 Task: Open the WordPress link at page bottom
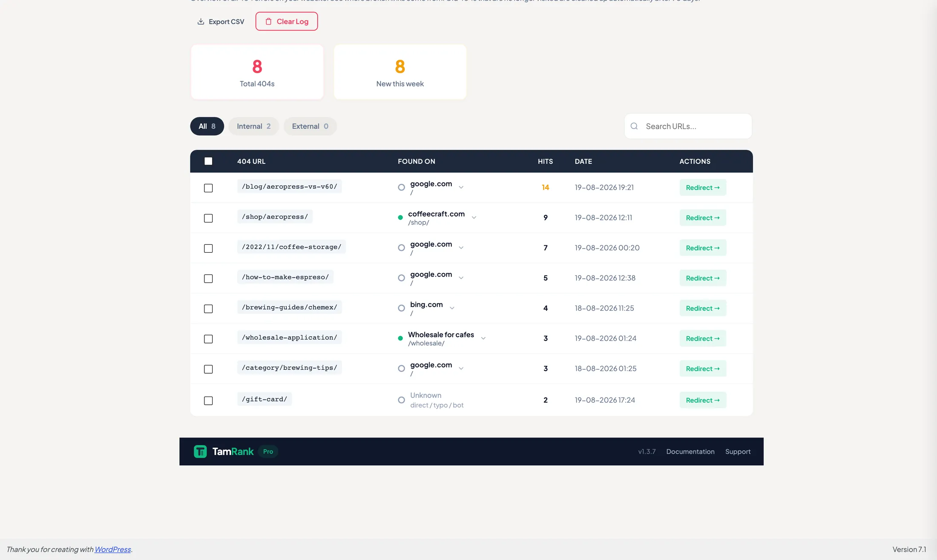point(112,549)
